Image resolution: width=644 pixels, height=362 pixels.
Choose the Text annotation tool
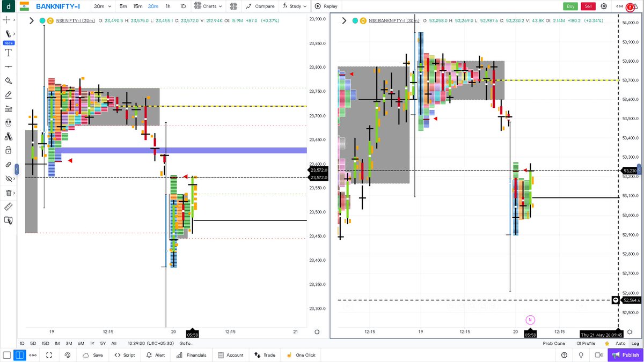coord(8,53)
